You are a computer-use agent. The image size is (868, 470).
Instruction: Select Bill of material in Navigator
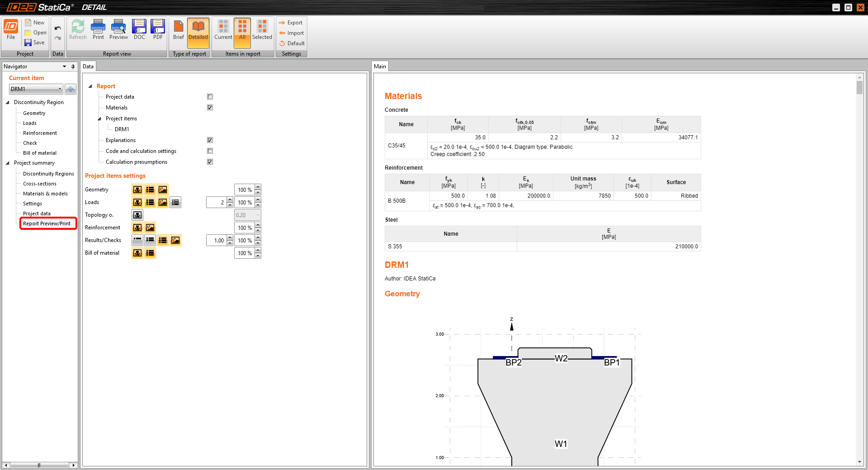[x=40, y=153]
